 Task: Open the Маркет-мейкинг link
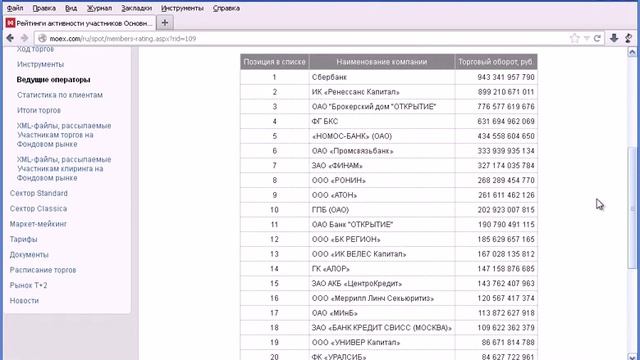pyautogui.click(x=38, y=224)
